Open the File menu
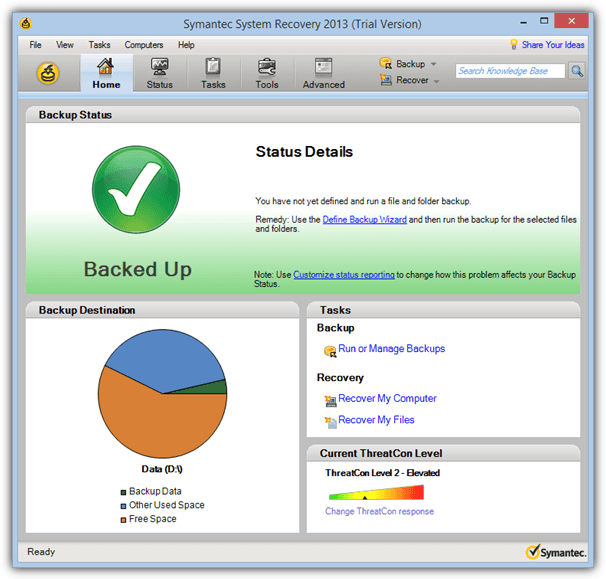Screen dimensions: 606x579 point(35,45)
